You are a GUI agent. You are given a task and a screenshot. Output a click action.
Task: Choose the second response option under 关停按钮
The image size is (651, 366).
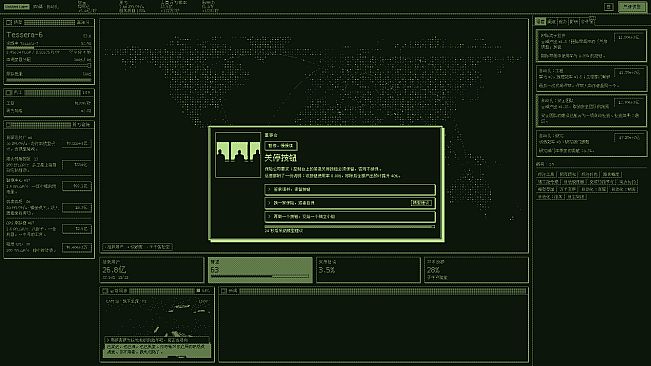(x=350, y=203)
